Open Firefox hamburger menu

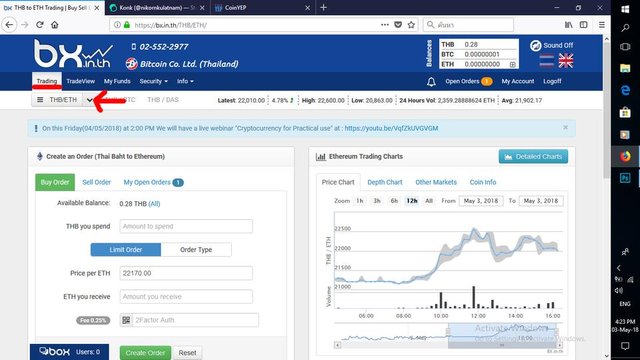602,25
